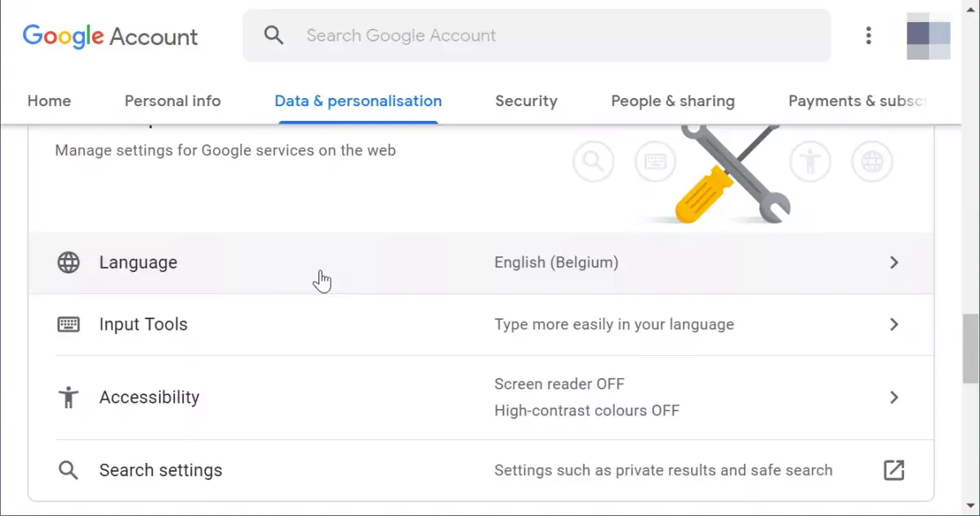Click the profile avatar picture

929,35
